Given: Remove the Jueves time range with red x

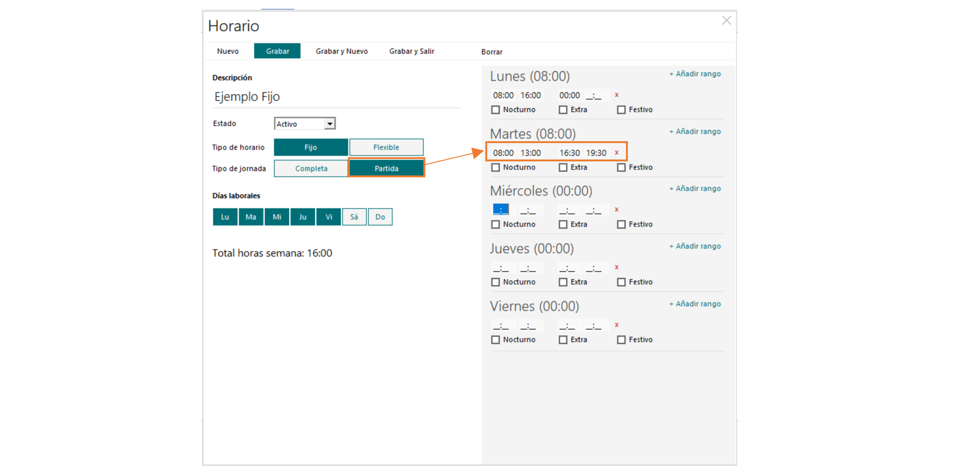Looking at the screenshot, I should (x=617, y=268).
